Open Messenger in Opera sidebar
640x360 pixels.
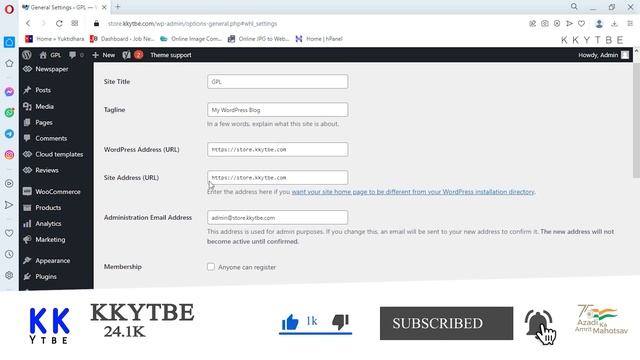click(9, 92)
